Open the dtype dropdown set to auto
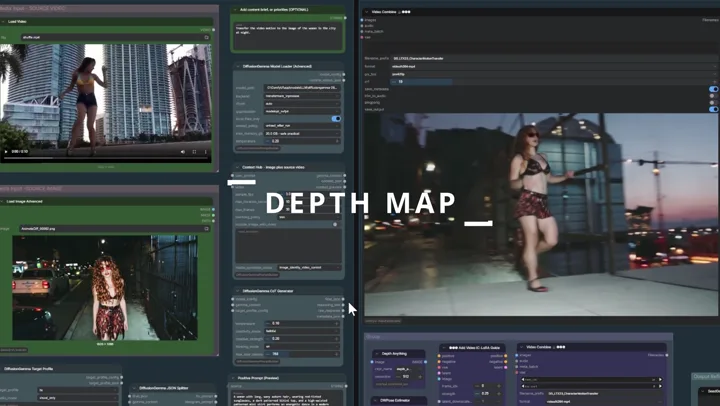Screen dimensions: 720x406 coord(302,104)
